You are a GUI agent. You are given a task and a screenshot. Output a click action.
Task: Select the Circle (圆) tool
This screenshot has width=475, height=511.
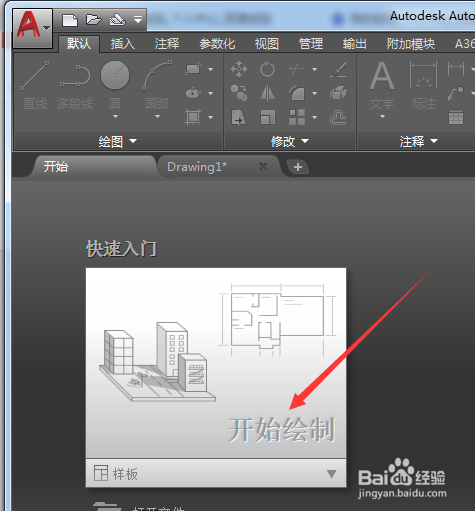point(115,85)
